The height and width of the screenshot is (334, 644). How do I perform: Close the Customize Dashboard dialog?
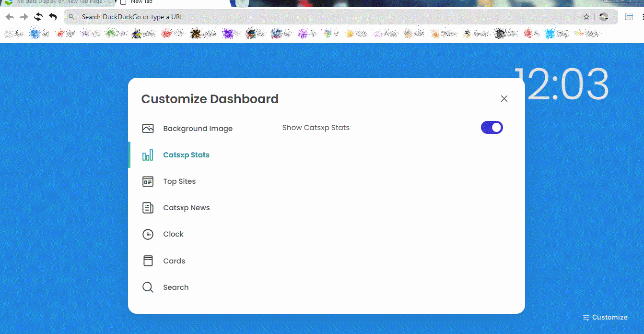tap(504, 98)
